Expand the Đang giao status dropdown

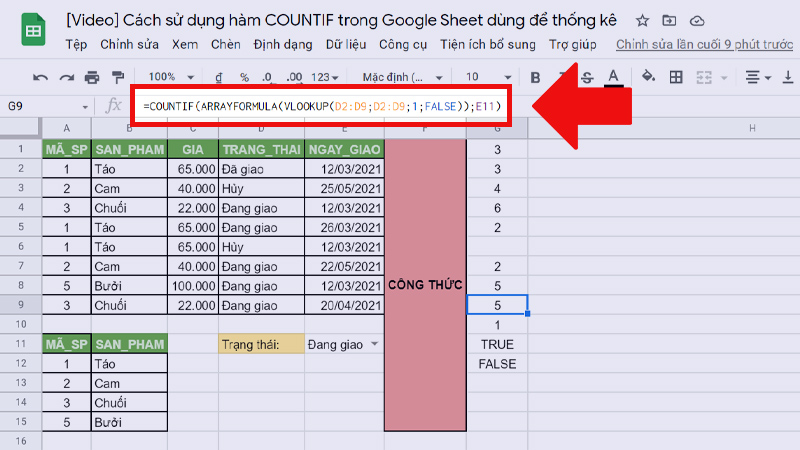point(375,344)
